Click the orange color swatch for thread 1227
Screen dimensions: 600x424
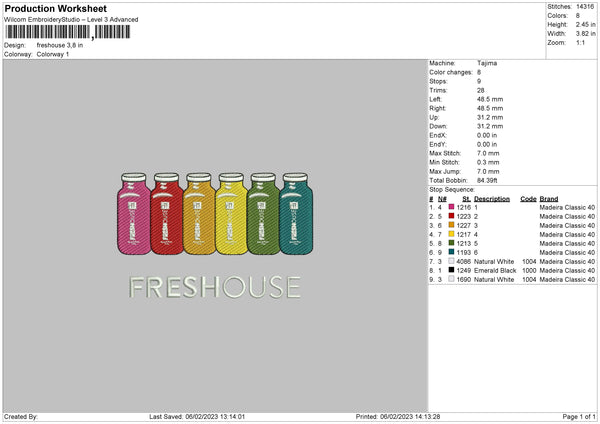point(451,225)
